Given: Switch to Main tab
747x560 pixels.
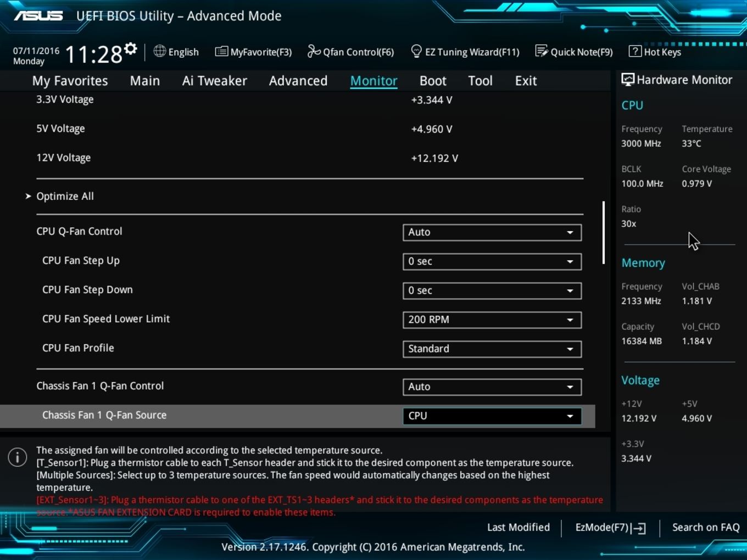Looking at the screenshot, I should point(145,81).
